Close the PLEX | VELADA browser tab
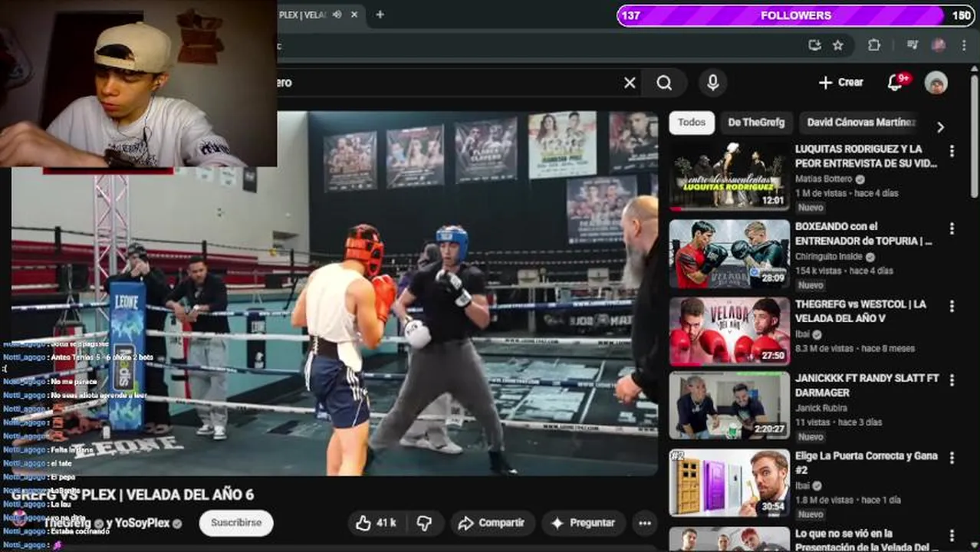 pyautogui.click(x=355, y=15)
